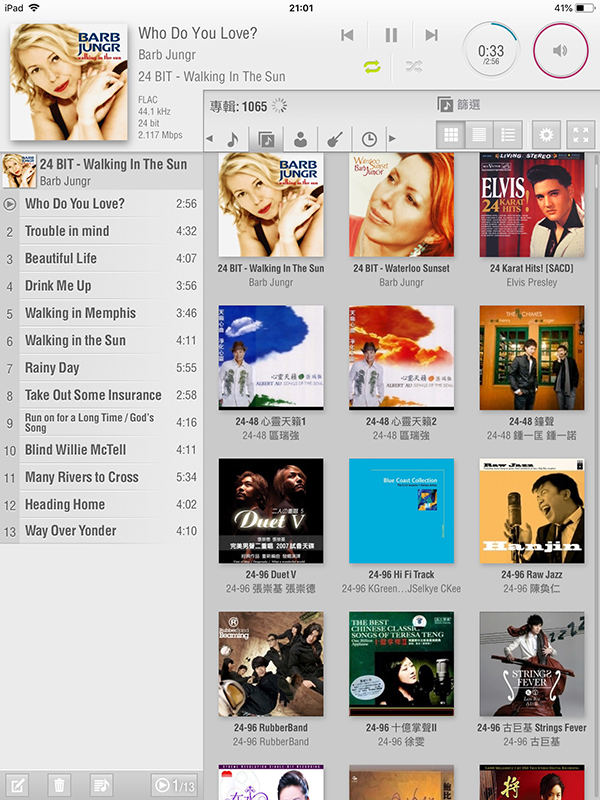Viewport: 600px width, 800px height.
Task: Enable shuffle playback
Action: [413, 68]
